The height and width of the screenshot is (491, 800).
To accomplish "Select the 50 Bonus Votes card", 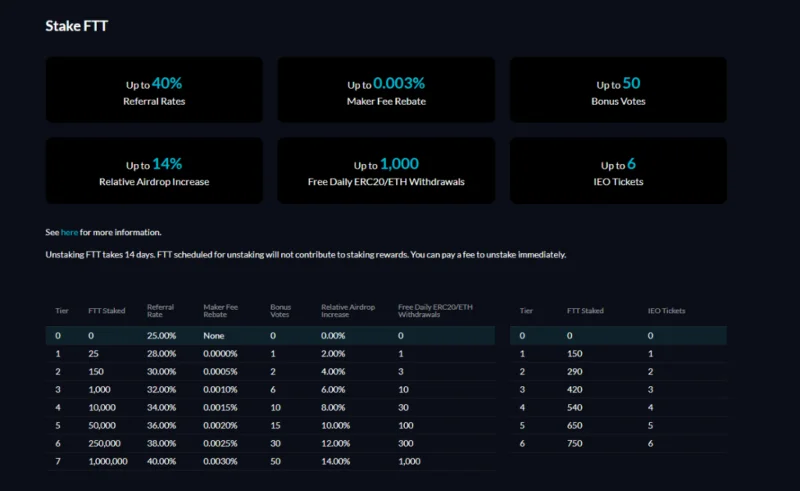I will (618, 90).
